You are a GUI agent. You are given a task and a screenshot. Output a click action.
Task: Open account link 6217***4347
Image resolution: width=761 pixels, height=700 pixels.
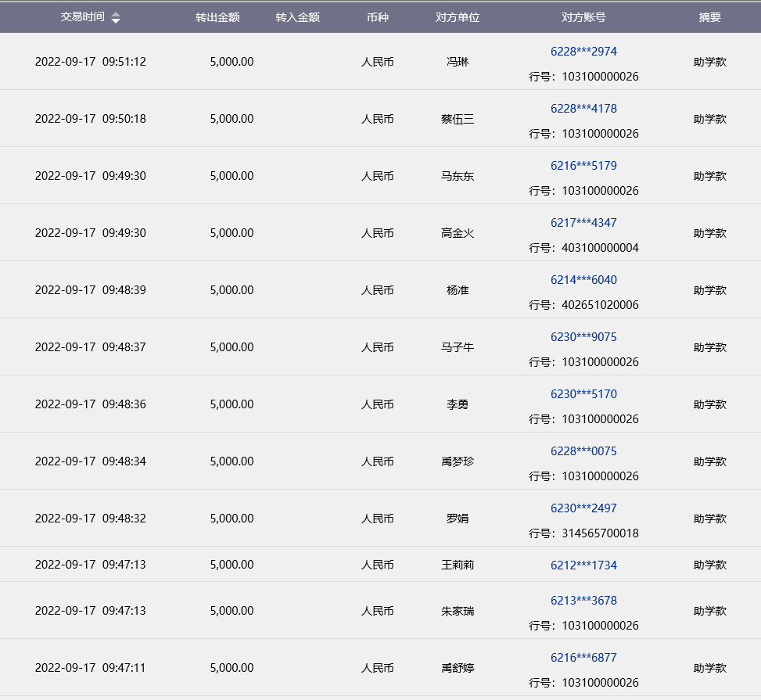pyautogui.click(x=583, y=223)
